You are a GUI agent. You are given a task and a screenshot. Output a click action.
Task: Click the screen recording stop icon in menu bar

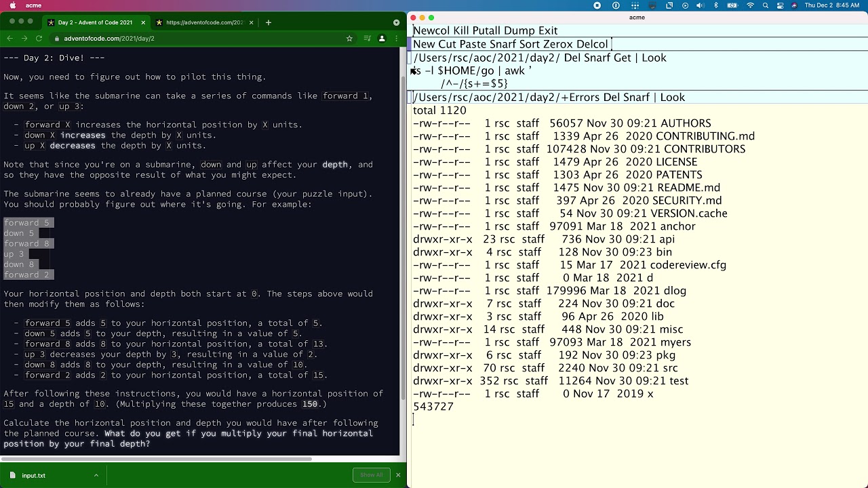[597, 5]
